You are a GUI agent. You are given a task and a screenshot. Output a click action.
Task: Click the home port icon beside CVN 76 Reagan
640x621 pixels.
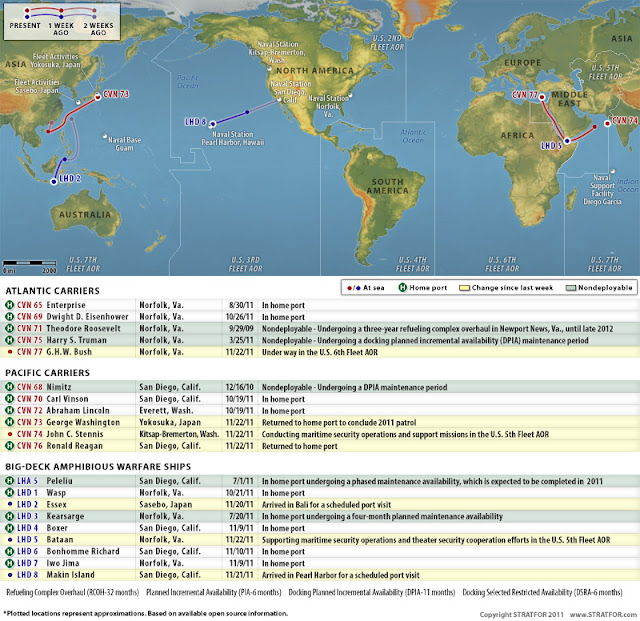tap(9, 446)
